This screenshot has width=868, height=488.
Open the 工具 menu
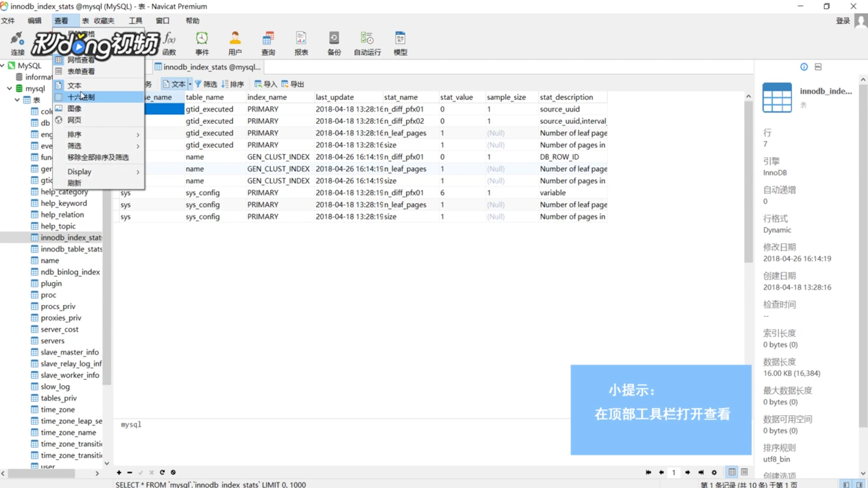[135, 21]
